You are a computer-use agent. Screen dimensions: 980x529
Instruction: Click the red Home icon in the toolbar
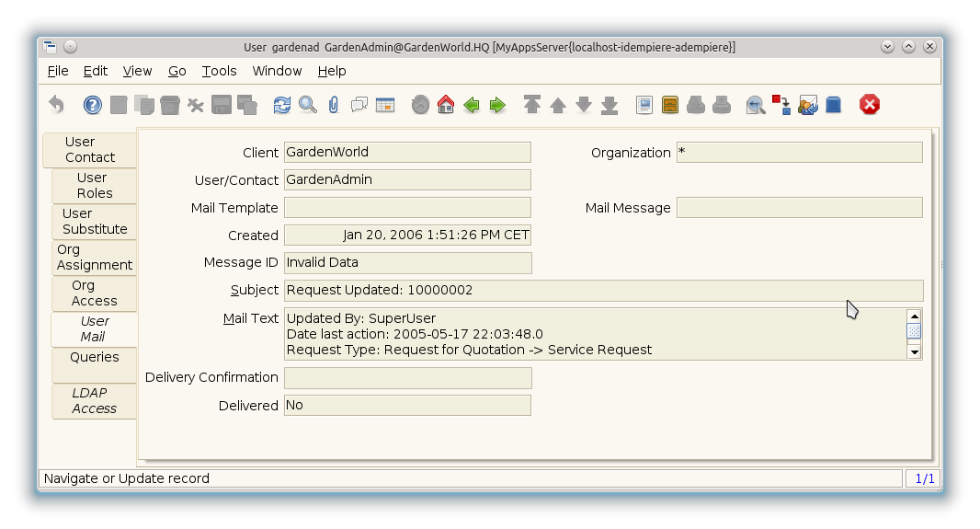coord(446,105)
